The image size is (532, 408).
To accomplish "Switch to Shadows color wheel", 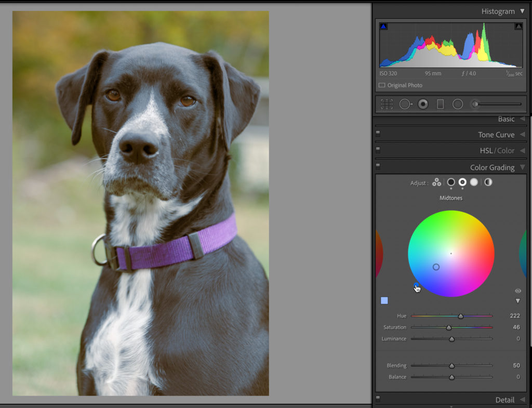I will click(x=451, y=182).
